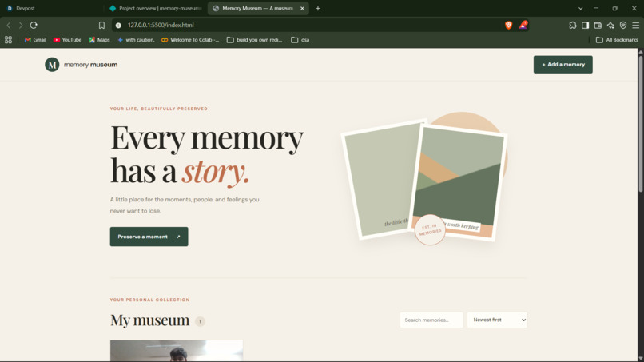Screen dimensions: 644x362
Task: Open the 'build you own redi...' bookmark folder
Action: pyautogui.click(x=255, y=40)
